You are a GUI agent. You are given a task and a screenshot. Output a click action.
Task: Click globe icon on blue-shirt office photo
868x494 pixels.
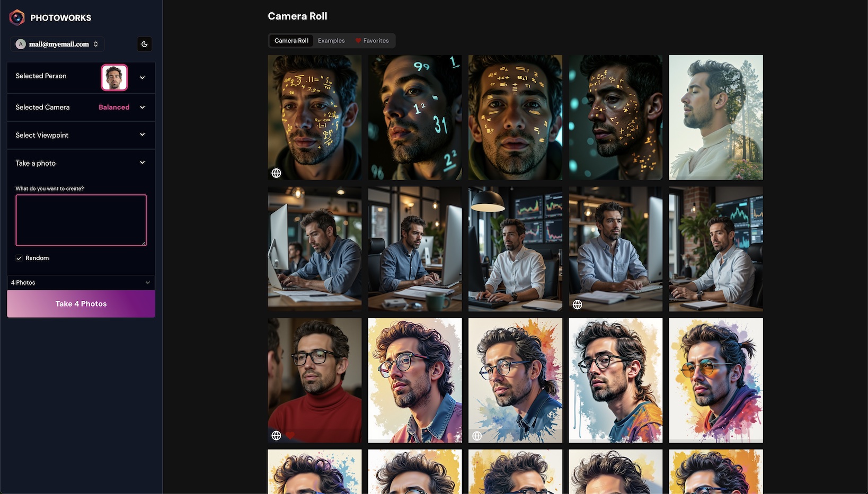(578, 304)
